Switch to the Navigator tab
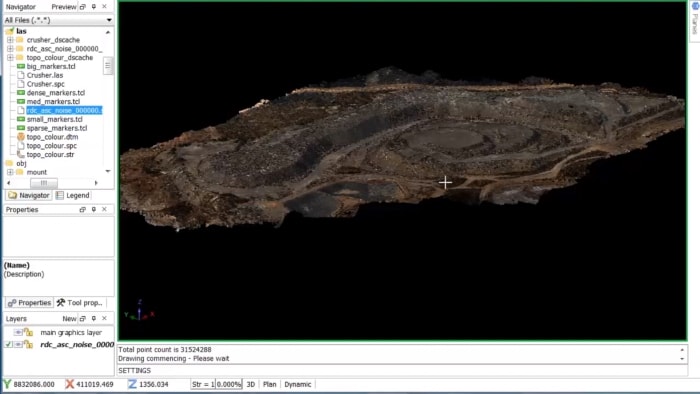This screenshot has height=394, width=700. pos(29,195)
